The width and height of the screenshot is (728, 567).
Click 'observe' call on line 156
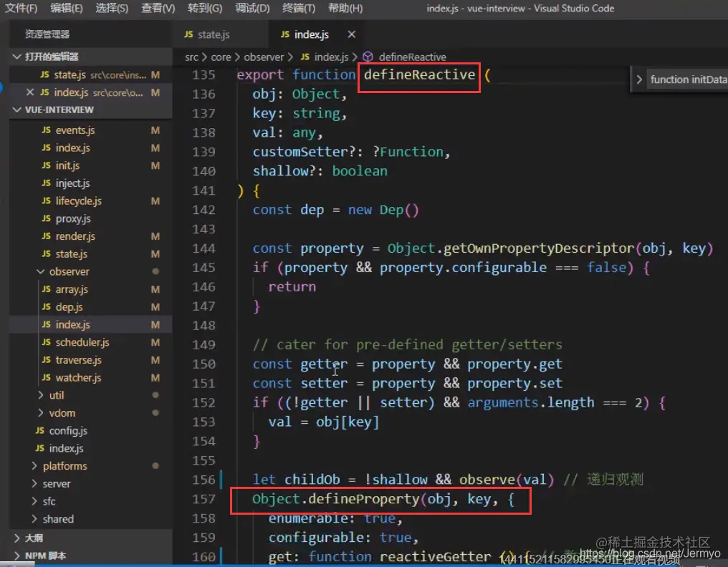coord(487,480)
